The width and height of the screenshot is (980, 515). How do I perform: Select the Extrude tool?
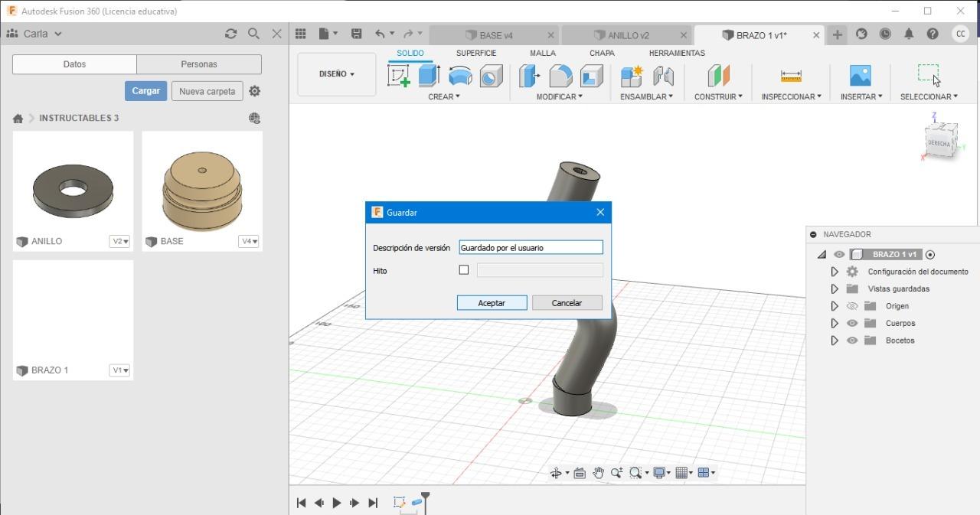point(429,76)
